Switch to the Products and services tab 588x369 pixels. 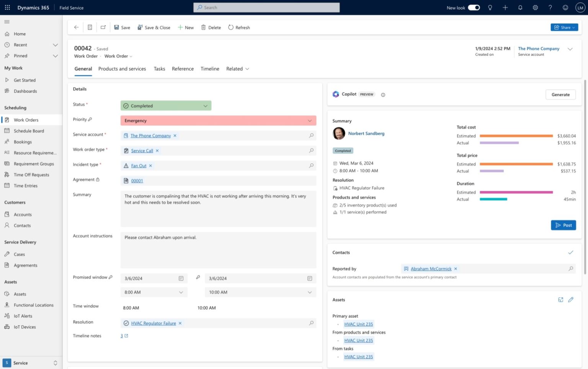click(122, 69)
